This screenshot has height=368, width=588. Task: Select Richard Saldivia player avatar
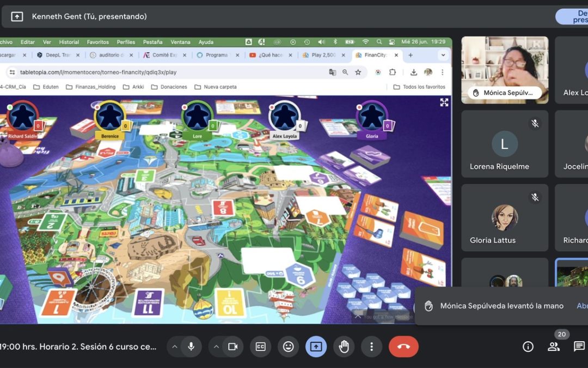click(22, 117)
